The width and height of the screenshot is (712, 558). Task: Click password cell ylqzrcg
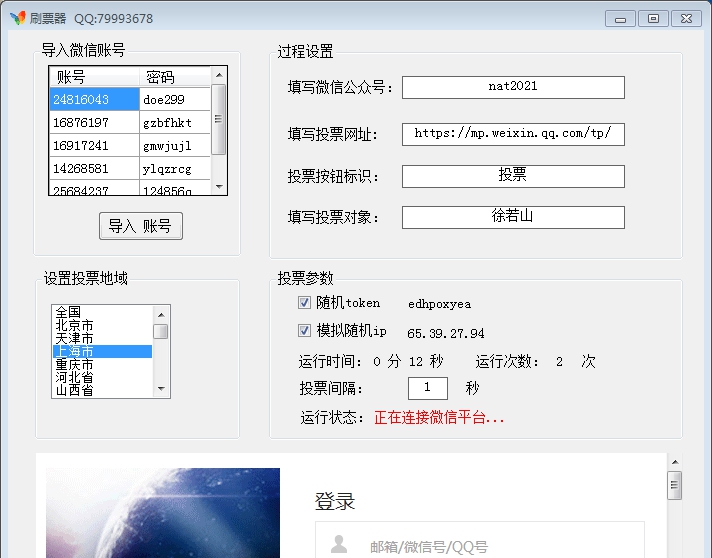point(175,168)
